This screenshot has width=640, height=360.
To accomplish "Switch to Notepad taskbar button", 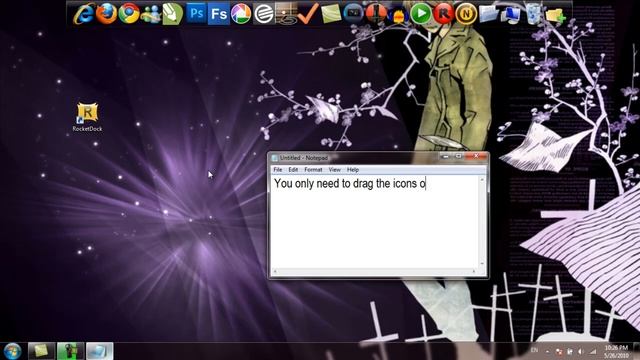I will tap(99, 351).
